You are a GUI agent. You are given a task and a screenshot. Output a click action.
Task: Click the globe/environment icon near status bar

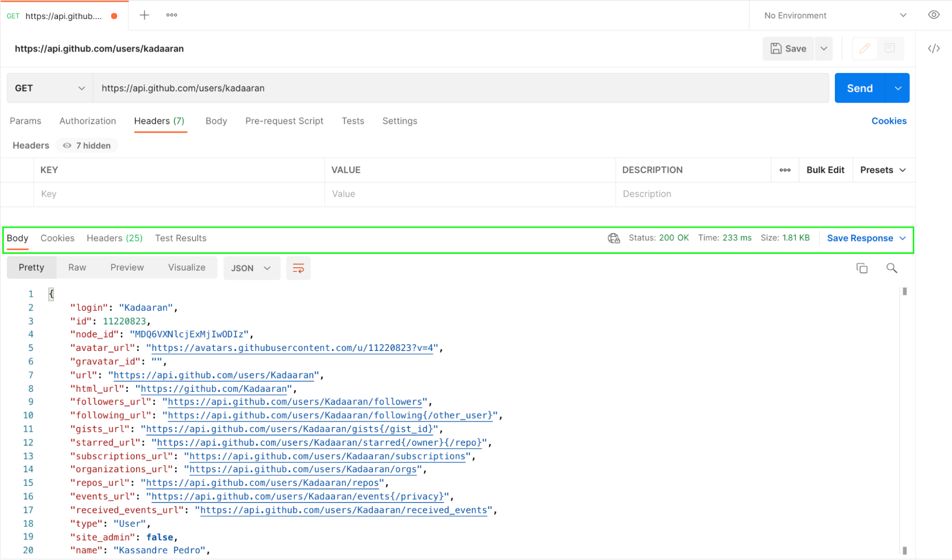point(612,238)
